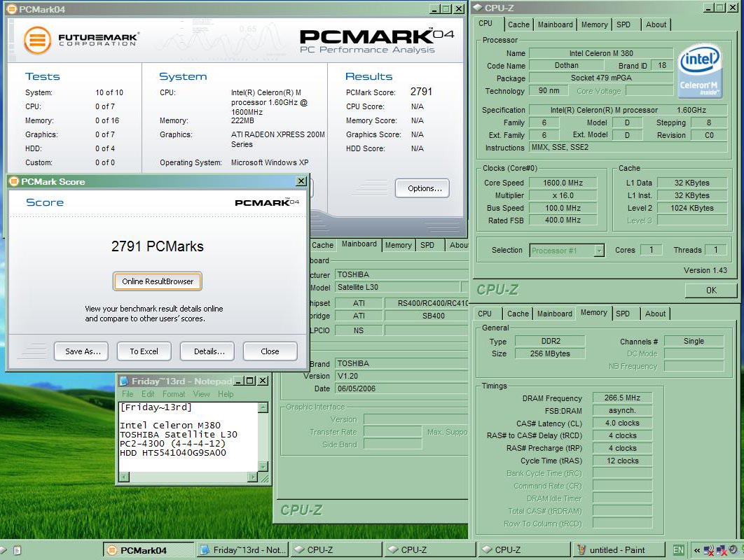Minimize the PCMark04 main window

click(434, 9)
